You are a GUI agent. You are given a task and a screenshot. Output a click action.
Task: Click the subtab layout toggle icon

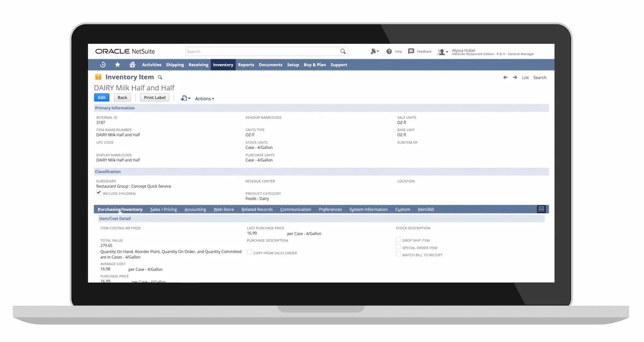541,209
